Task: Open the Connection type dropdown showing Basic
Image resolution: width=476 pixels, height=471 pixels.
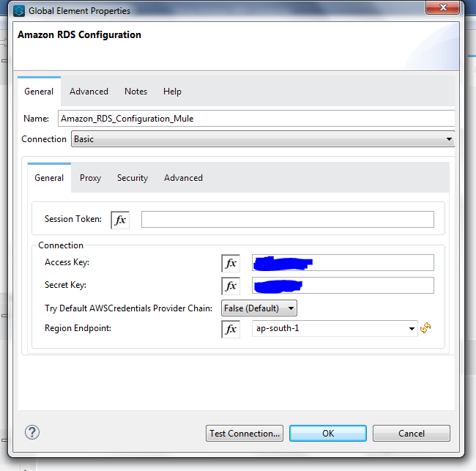Action: (263, 139)
